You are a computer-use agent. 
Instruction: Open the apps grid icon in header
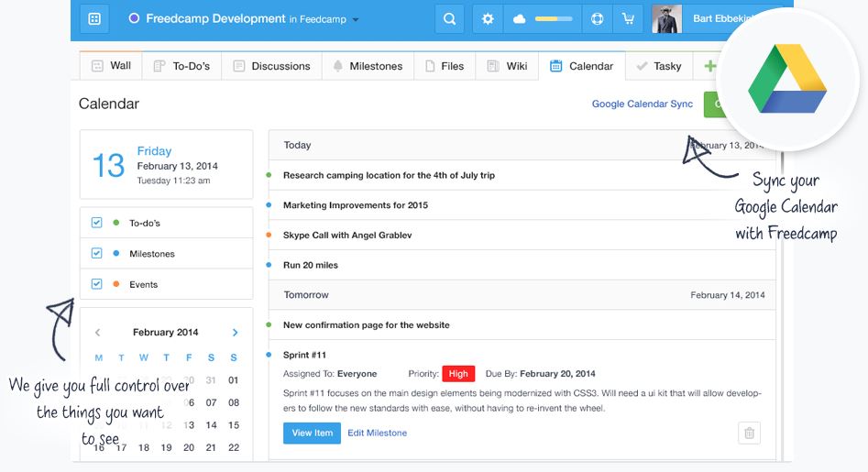click(x=94, y=19)
